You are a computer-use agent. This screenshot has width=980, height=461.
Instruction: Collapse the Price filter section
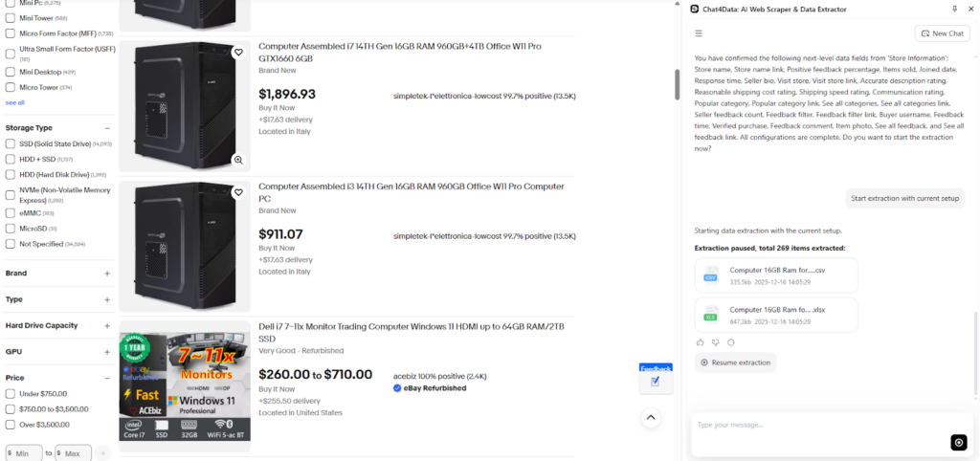(107, 378)
